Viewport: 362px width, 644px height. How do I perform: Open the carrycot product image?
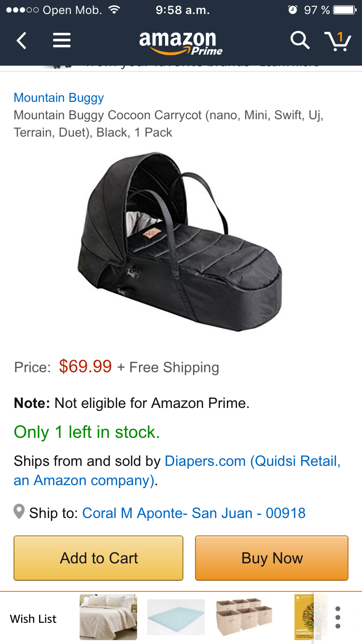(x=180, y=242)
